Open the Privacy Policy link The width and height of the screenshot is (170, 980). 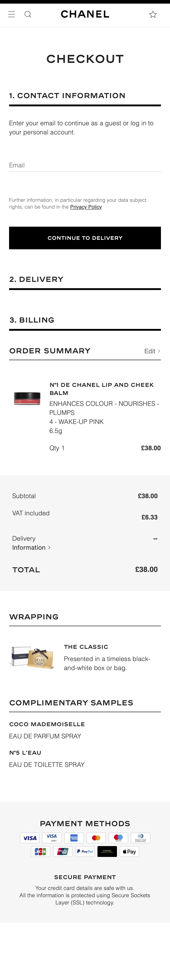pyautogui.click(x=86, y=207)
